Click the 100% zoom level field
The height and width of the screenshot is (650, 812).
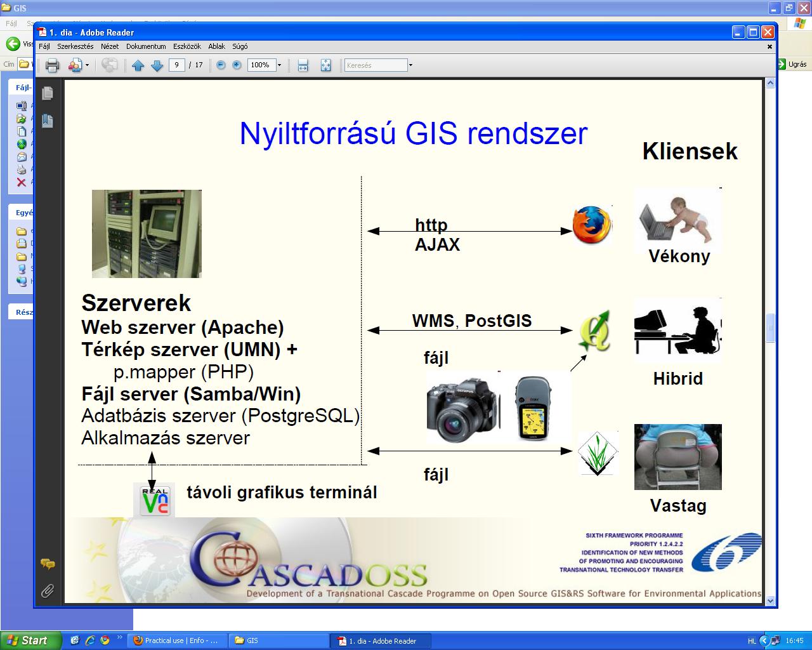coord(261,65)
